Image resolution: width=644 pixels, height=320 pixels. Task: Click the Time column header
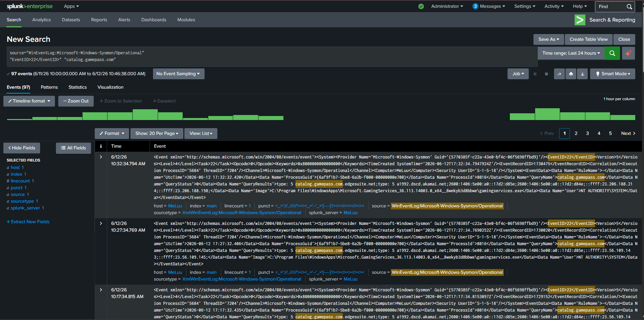(116, 146)
